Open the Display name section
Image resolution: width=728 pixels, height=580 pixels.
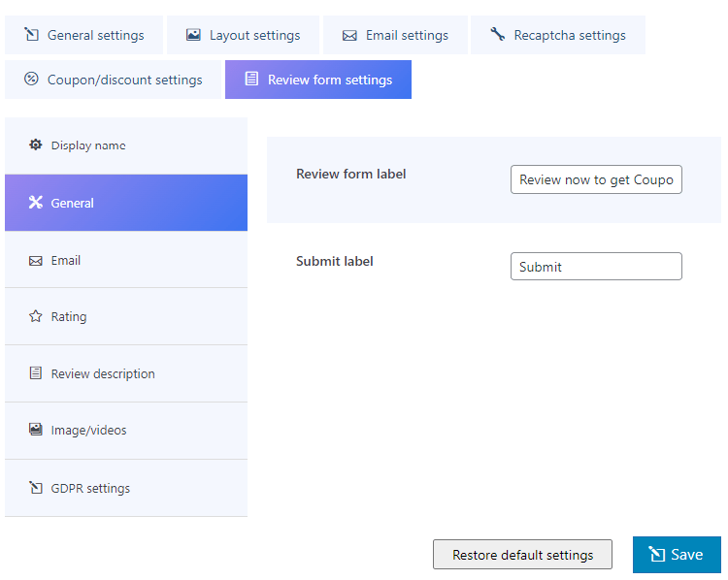tap(126, 145)
